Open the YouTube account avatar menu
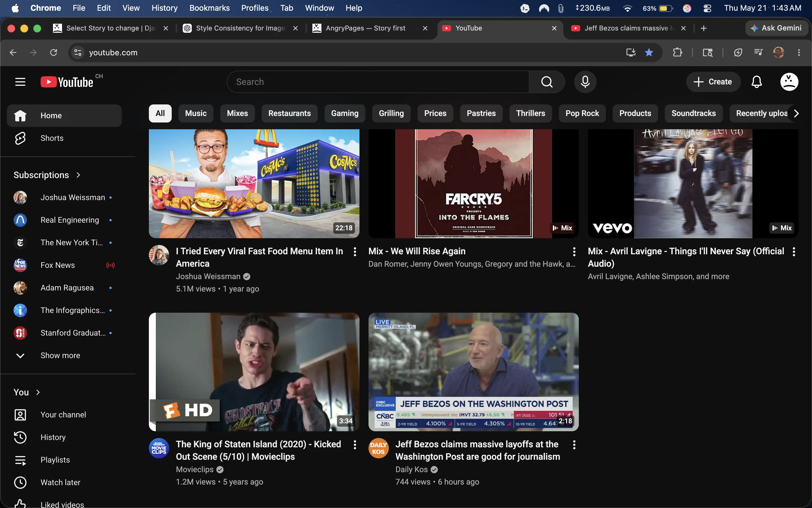This screenshot has height=508, width=812. click(789, 82)
